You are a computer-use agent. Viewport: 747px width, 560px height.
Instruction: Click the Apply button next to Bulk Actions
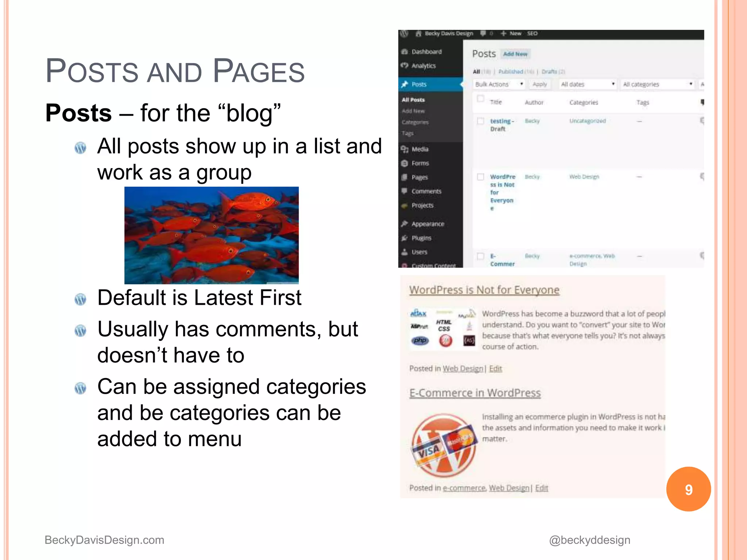539,84
